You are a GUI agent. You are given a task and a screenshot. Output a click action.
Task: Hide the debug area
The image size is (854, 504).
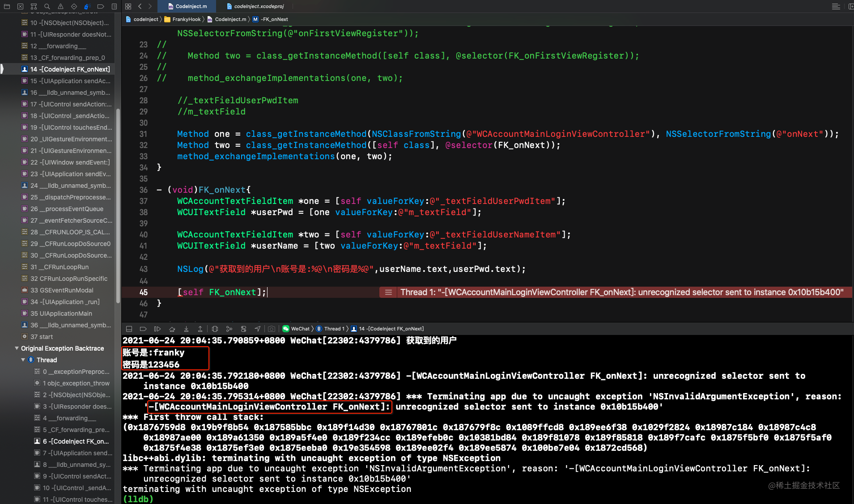pos(129,329)
